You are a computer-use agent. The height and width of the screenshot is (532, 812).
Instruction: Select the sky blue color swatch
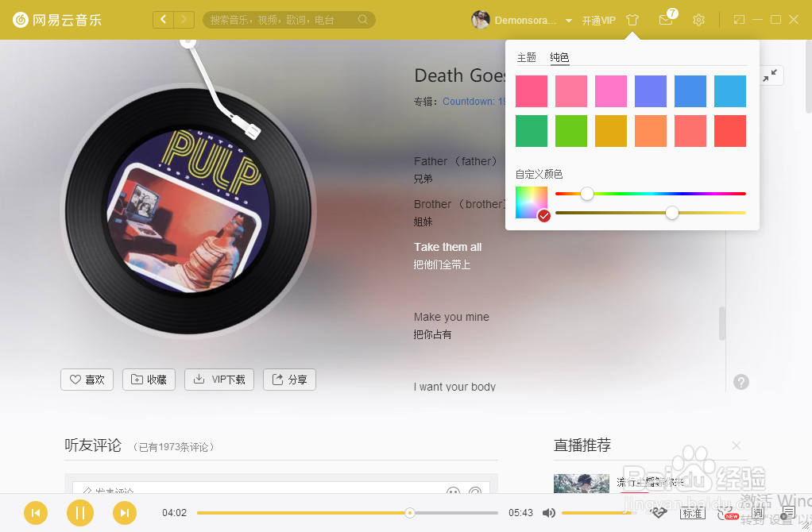(x=730, y=91)
